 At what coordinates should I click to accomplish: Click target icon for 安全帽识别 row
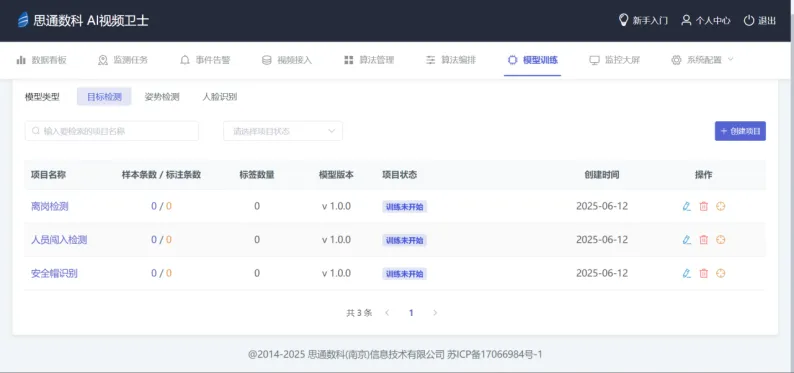pos(721,273)
